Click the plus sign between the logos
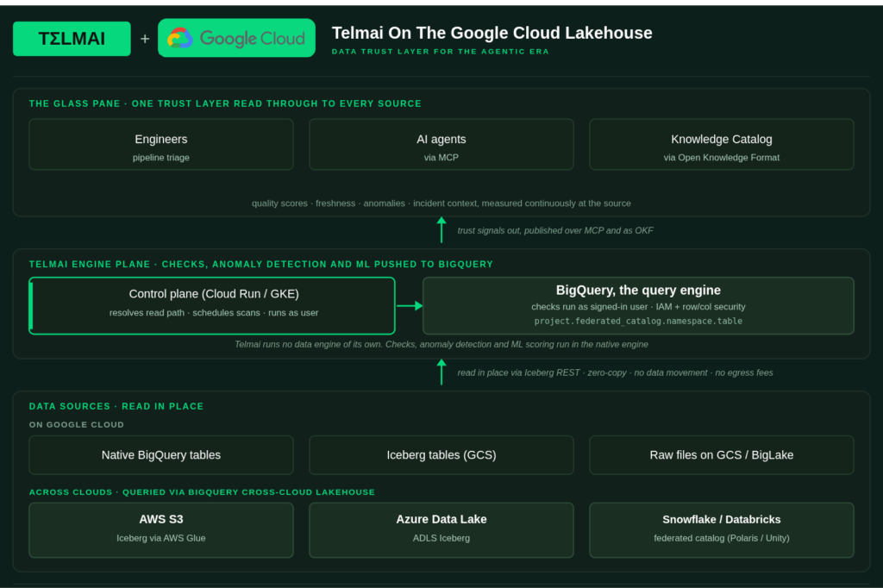The height and width of the screenshot is (588, 883). point(145,38)
